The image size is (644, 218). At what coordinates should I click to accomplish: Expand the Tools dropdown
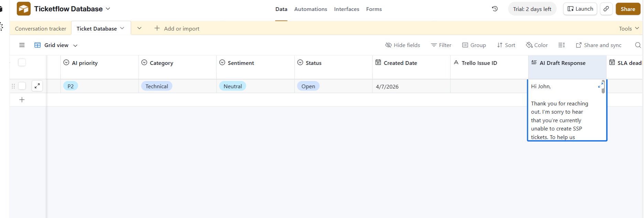629,28
